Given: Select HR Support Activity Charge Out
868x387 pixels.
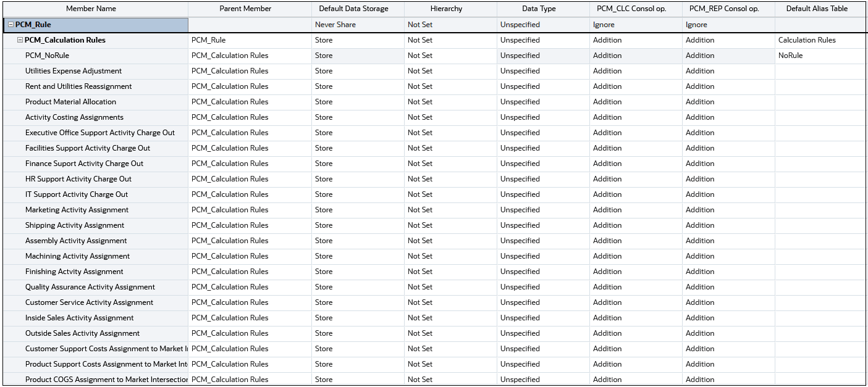Looking at the screenshot, I should [x=78, y=179].
